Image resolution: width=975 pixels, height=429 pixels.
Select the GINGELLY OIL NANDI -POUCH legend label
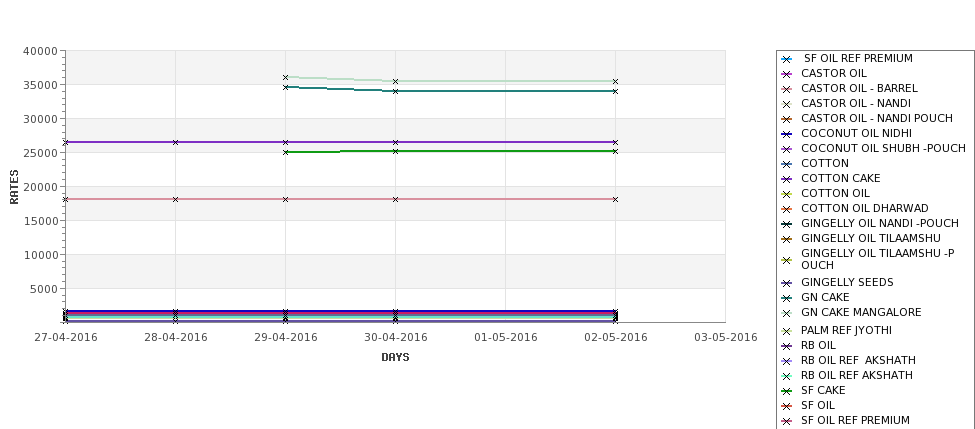(x=879, y=224)
